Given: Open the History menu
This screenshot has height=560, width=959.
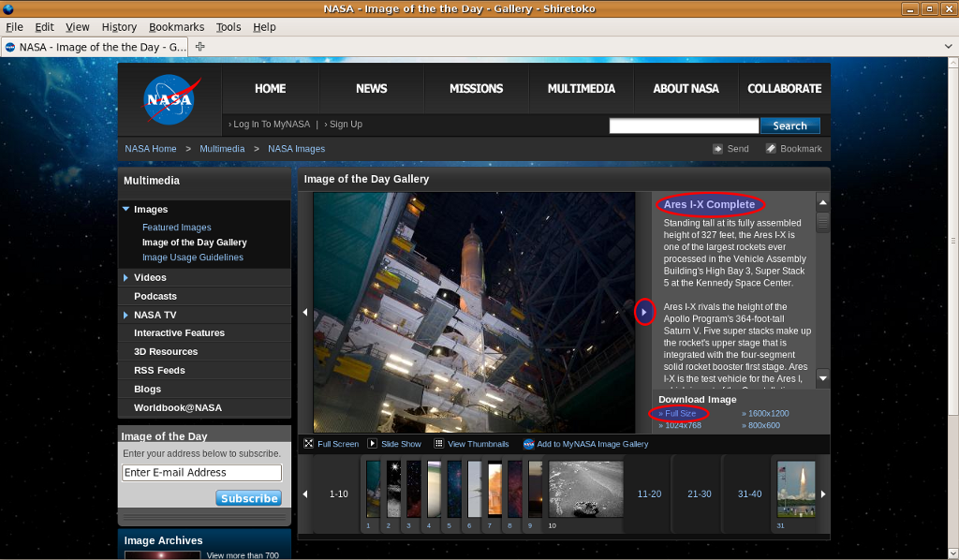Looking at the screenshot, I should click(x=119, y=27).
